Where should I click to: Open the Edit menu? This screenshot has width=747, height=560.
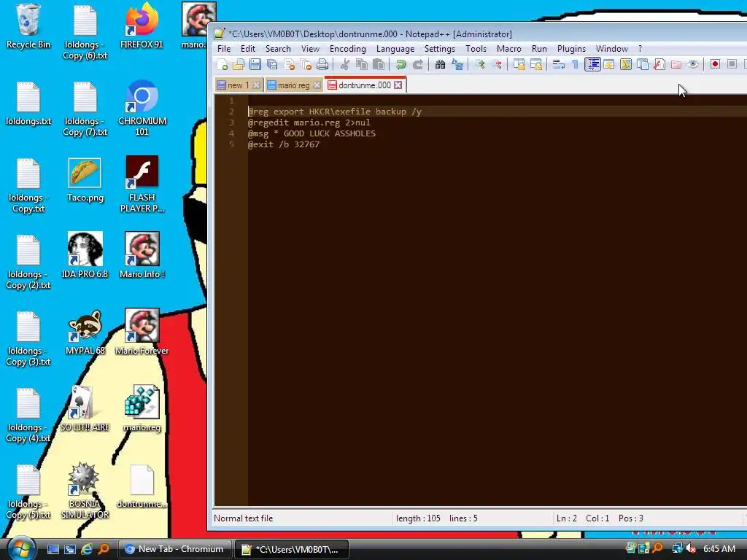[248, 49]
